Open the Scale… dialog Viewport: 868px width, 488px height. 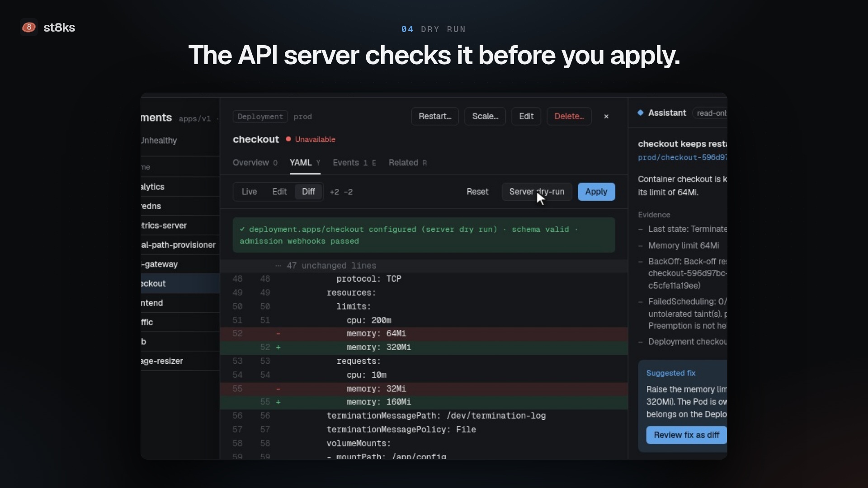coord(485,117)
